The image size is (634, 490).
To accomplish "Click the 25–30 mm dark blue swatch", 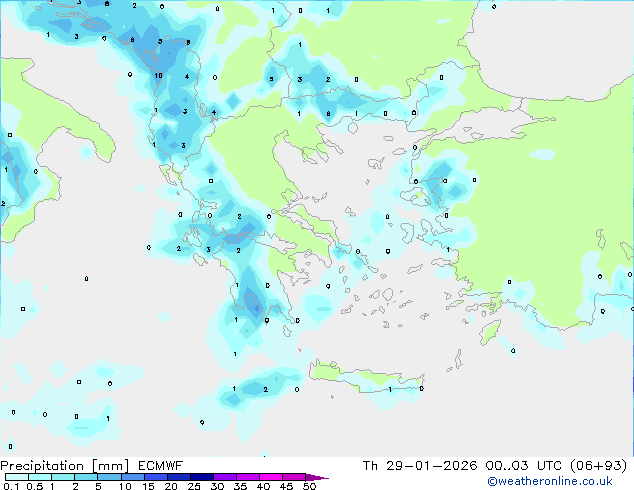I will (201, 477).
